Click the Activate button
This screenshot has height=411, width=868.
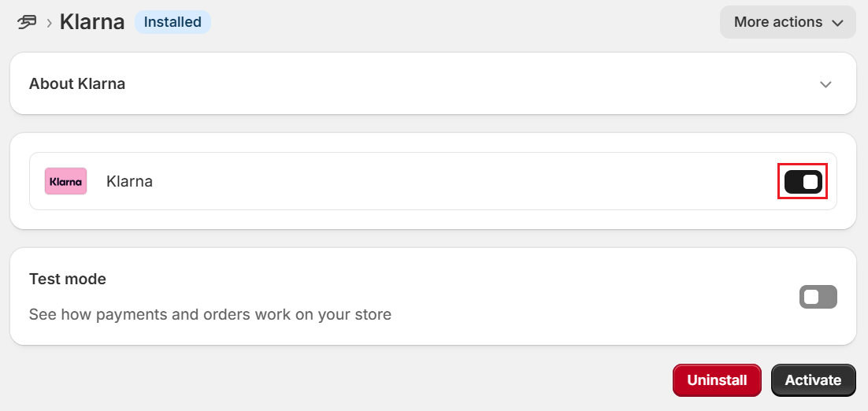tap(813, 380)
